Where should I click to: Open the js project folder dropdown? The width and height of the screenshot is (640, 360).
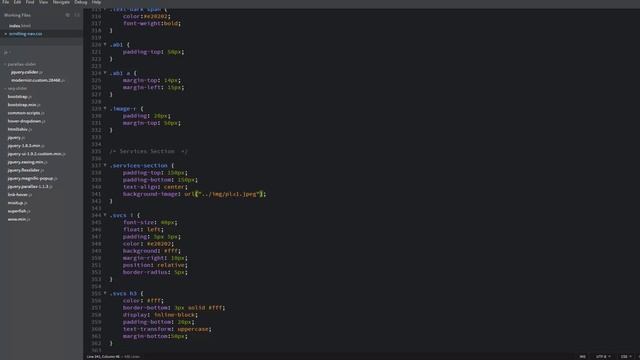pyautogui.click(x=7, y=52)
